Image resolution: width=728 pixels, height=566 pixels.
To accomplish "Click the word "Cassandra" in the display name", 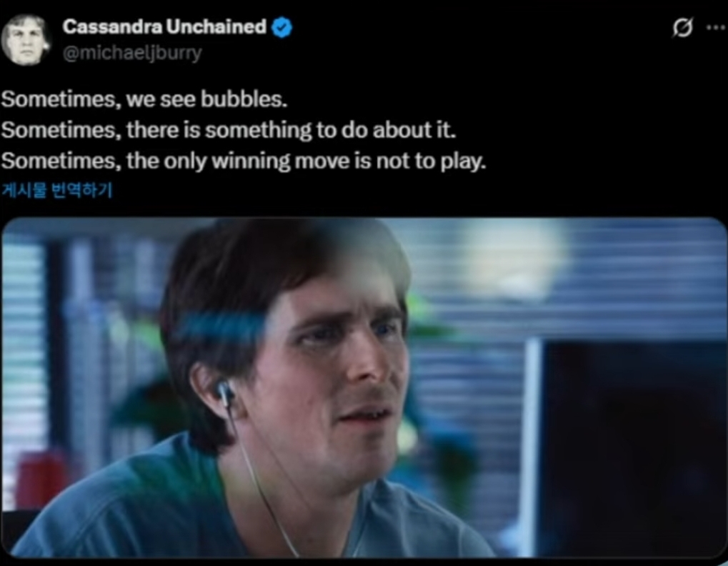I will point(113,27).
